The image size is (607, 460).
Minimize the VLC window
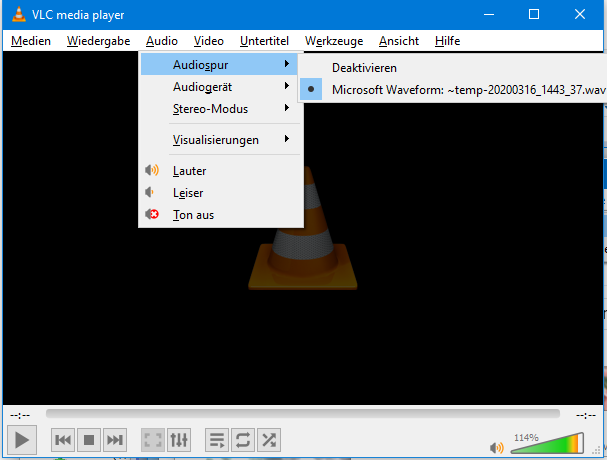point(489,14)
